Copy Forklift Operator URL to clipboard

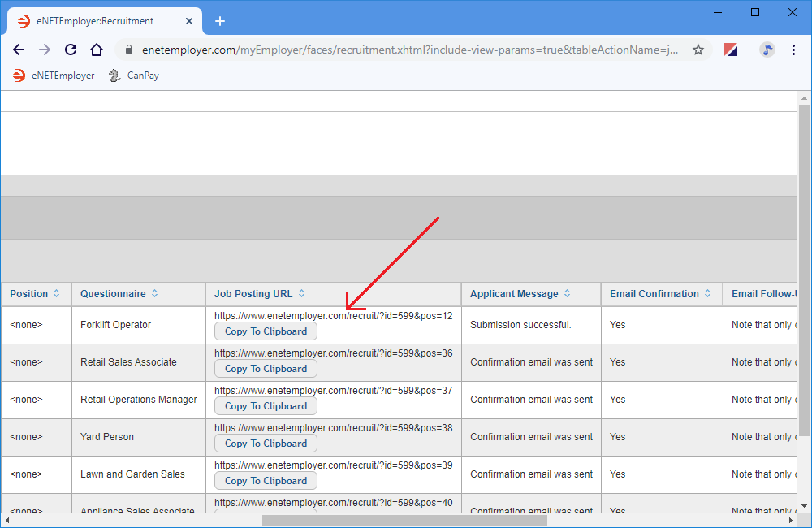[x=266, y=331]
